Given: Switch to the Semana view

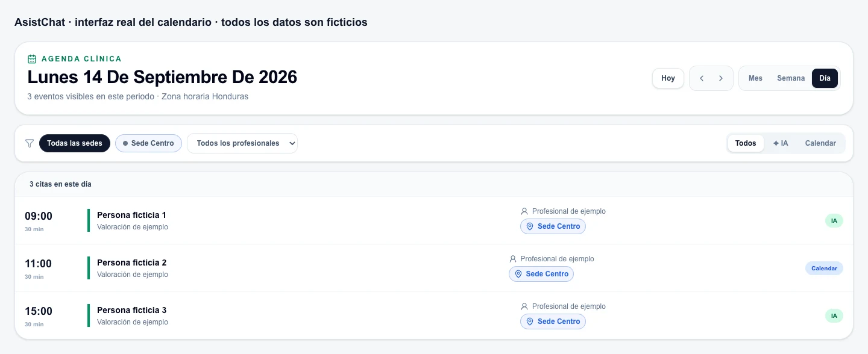Looking at the screenshot, I should pos(791,78).
